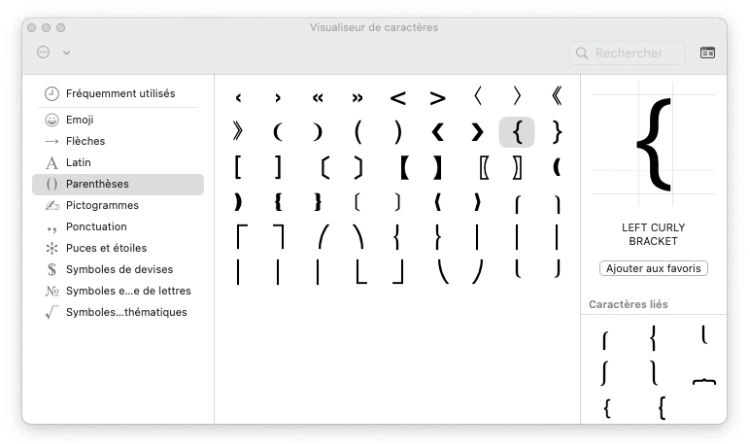Image resolution: width=750 pixels, height=444 pixels.
Task: Click the LEFT CURLY BRACKET name label
Action: (653, 234)
